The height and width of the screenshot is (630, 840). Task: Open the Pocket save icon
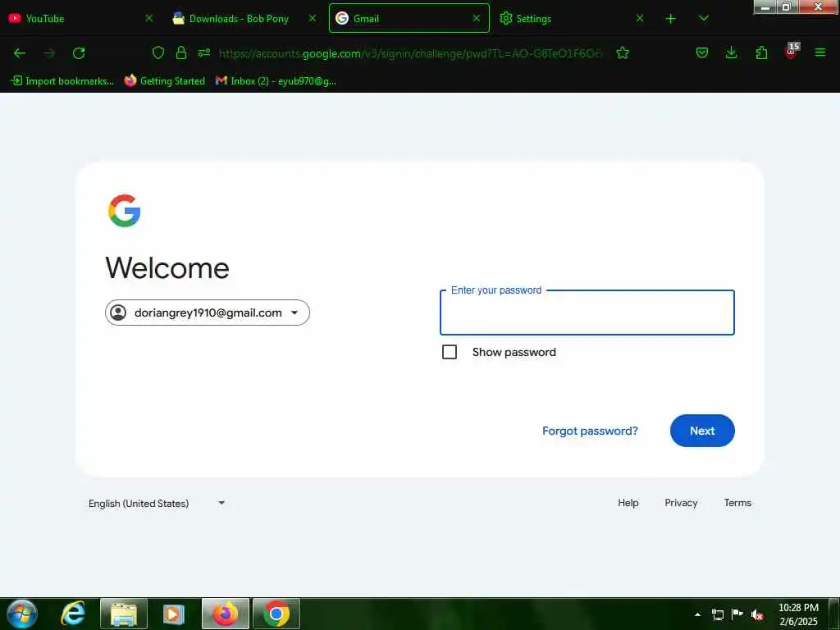pyautogui.click(x=702, y=52)
